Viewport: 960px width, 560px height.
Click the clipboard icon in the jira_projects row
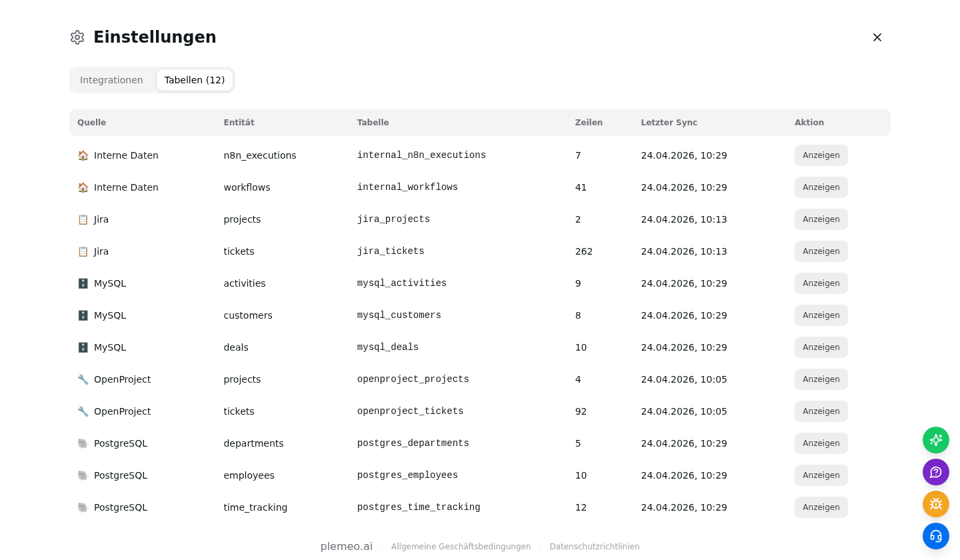click(83, 219)
